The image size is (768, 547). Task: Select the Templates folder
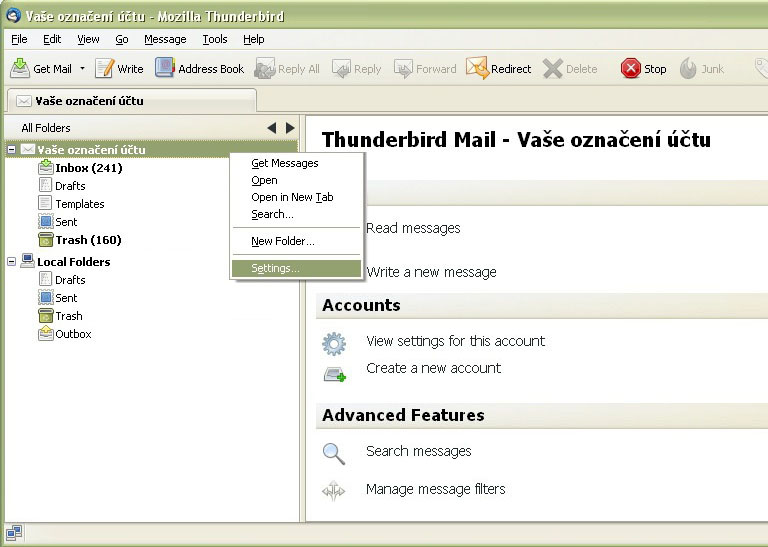point(80,204)
